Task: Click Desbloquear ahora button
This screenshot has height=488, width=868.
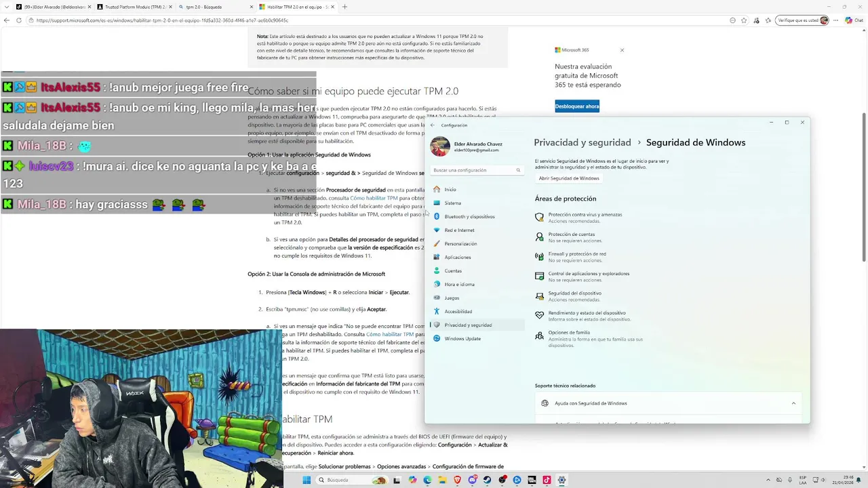Action: tap(577, 106)
